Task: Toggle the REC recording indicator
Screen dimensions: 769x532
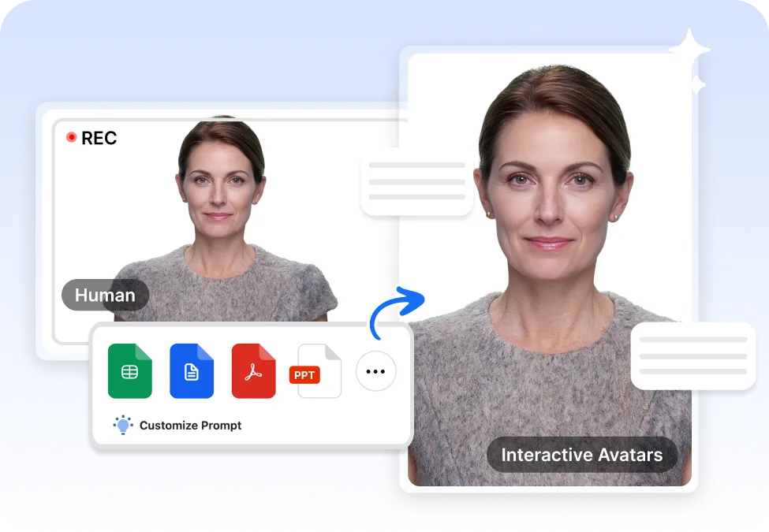Action: [91, 137]
